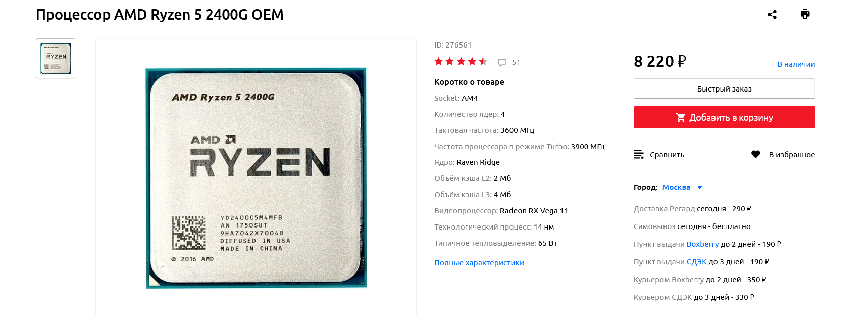The width and height of the screenshot is (868, 318).
Task: Expand the city dropdown arrow
Action: [700, 187]
